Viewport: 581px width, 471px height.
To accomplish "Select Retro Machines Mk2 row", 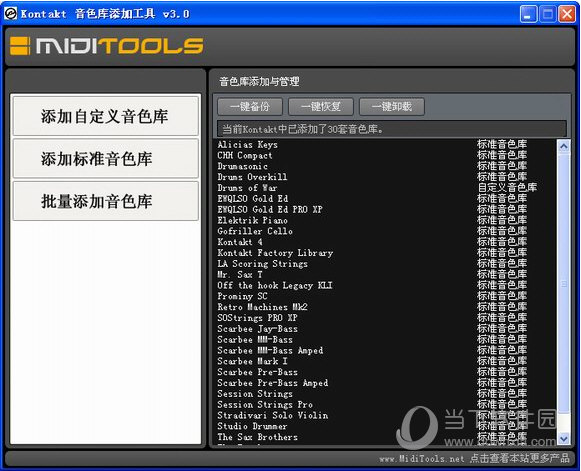I will (x=385, y=307).
